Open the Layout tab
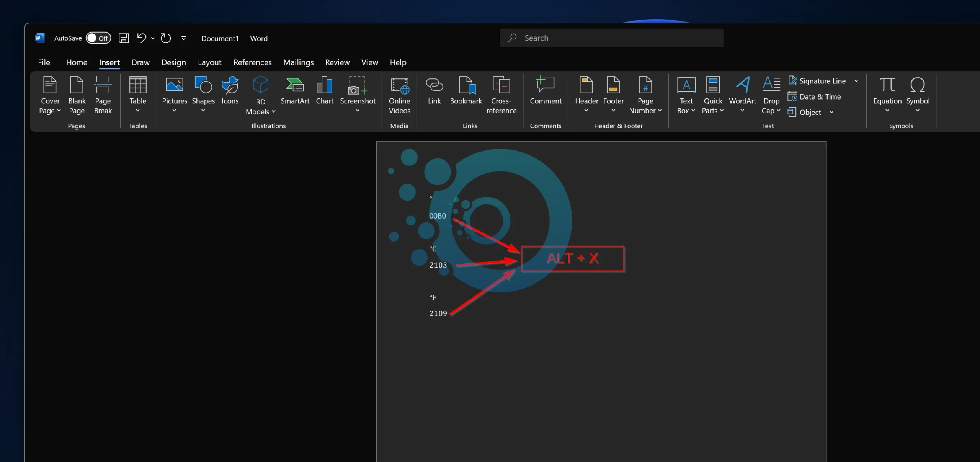The width and height of the screenshot is (980, 462). [209, 62]
